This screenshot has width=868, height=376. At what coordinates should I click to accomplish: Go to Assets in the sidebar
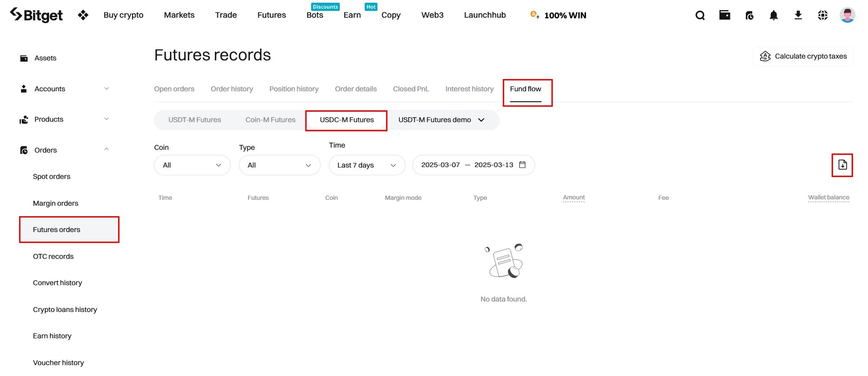[x=45, y=58]
